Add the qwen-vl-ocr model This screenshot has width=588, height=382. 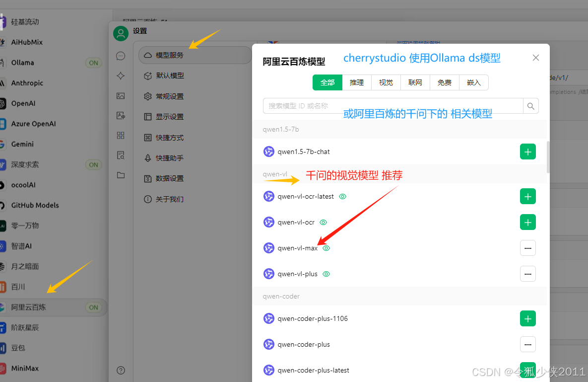coord(527,222)
